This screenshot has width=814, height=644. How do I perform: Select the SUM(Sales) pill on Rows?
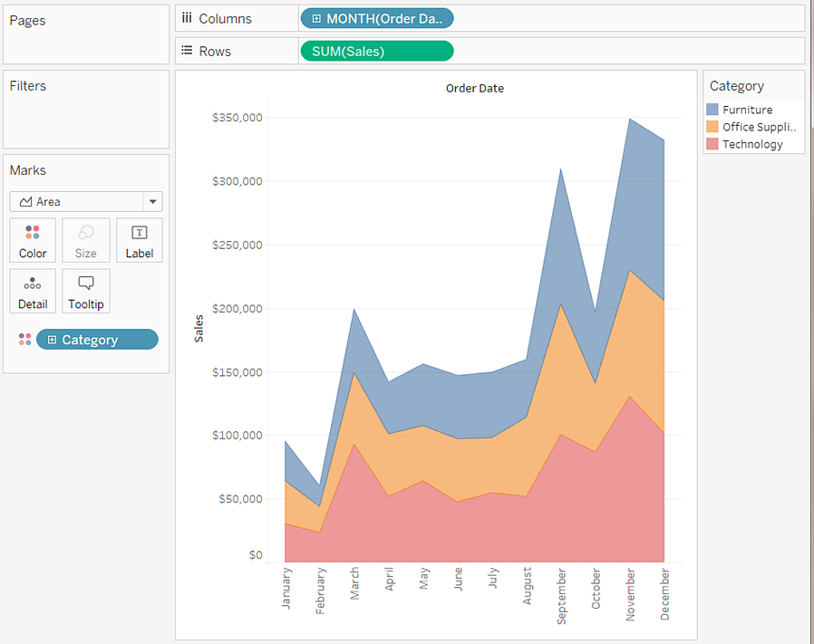point(376,52)
